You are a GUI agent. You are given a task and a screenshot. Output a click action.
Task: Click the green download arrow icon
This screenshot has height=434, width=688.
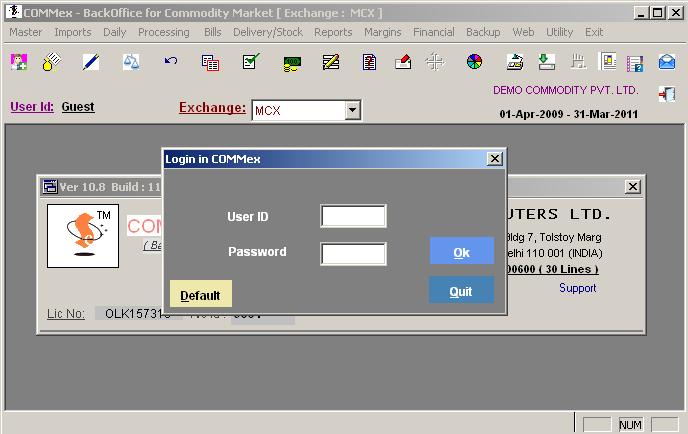pyautogui.click(x=546, y=62)
